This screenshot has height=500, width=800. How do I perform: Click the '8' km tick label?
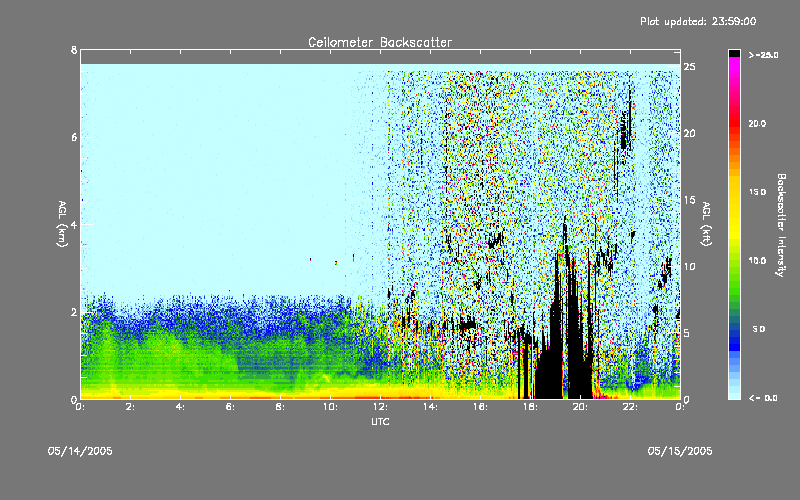pos(74,50)
